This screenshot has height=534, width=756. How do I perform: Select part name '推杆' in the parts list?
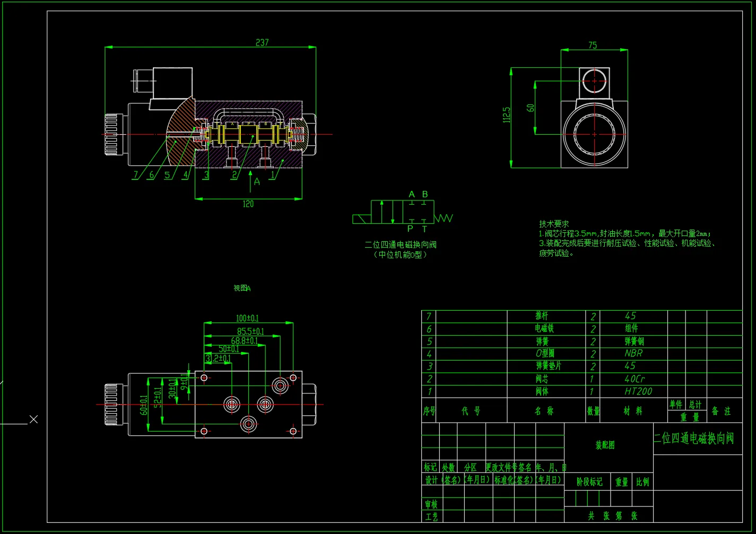coord(542,316)
